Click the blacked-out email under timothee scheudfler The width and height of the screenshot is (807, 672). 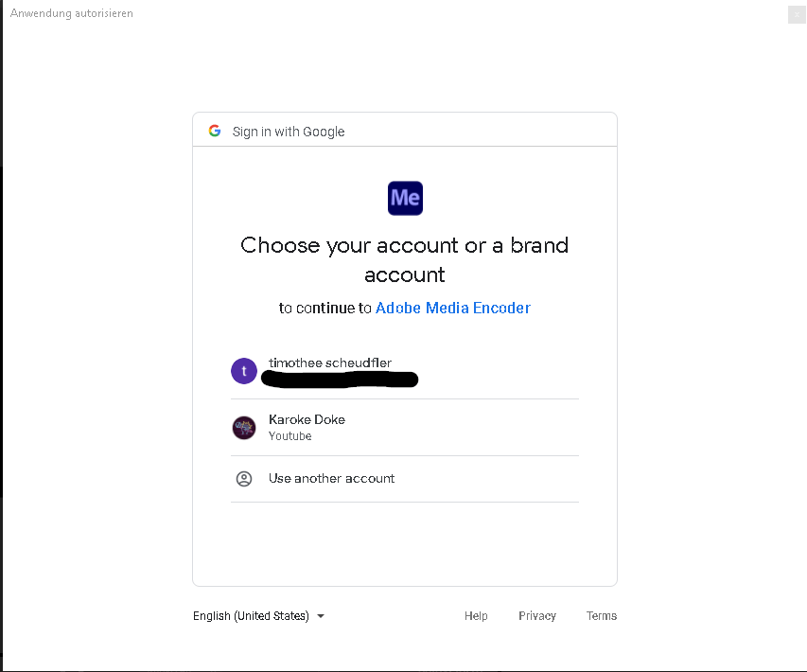coord(340,380)
